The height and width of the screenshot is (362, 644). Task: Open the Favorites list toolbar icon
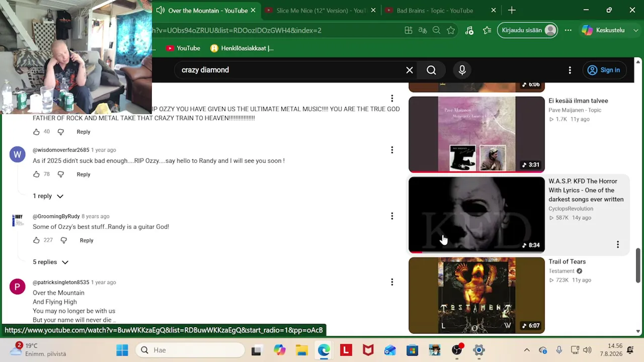click(x=487, y=30)
